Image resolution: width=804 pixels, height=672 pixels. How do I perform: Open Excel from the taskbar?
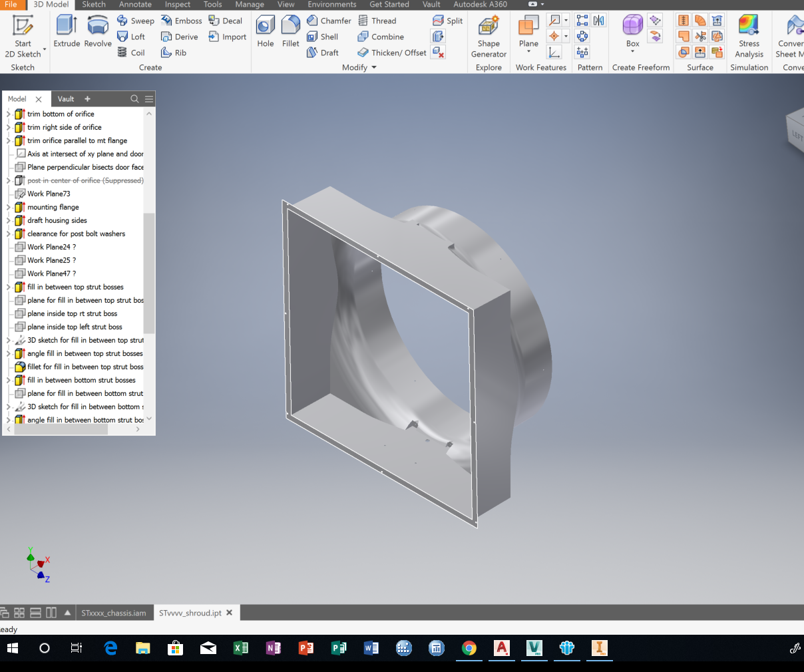pos(241,648)
